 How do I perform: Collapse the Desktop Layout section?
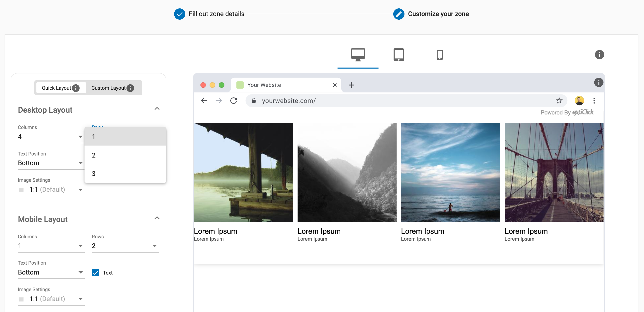[x=157, y=109]
